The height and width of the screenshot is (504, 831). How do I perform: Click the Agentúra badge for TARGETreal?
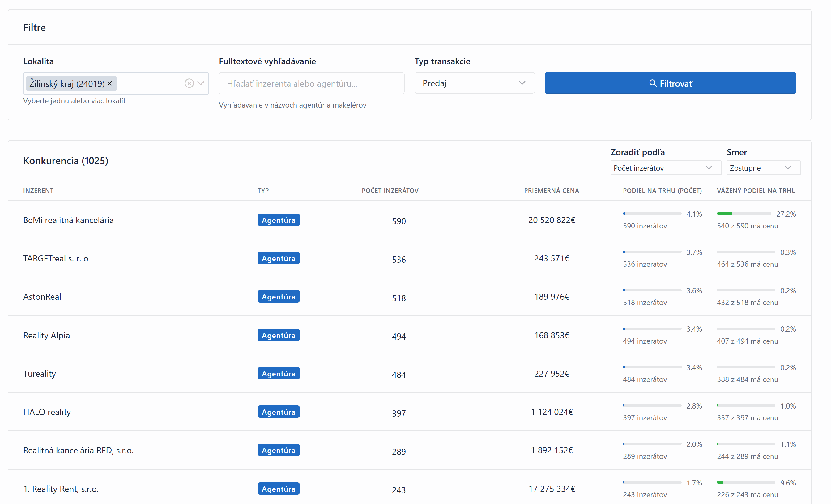pyautogui.click(x=278, y=259)
